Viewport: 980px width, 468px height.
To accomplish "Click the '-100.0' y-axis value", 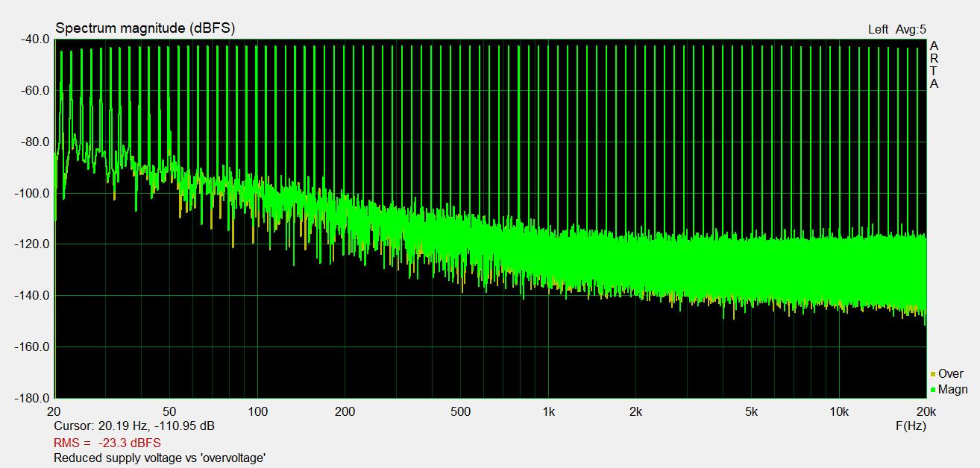I will [32, 193].
